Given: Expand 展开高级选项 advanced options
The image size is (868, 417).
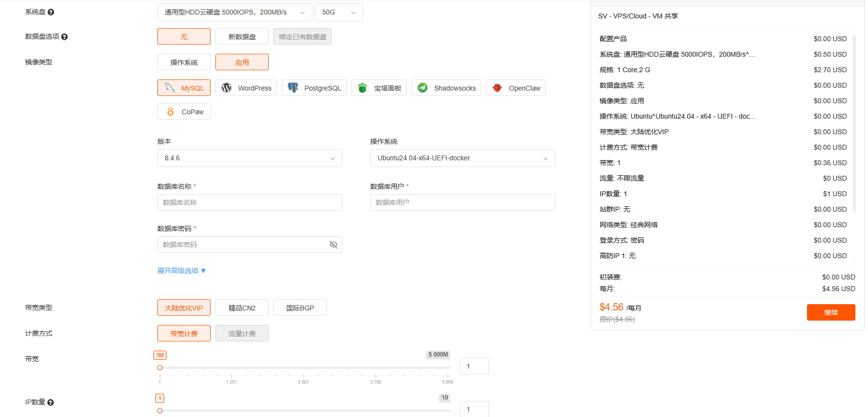Looking at the screenshot, I should tap(182, 271).
